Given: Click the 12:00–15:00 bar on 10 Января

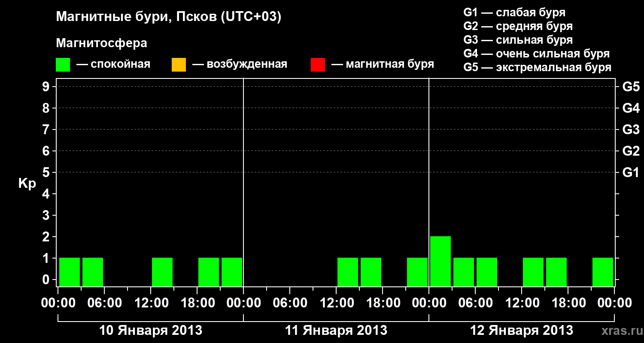Looking at the screenshot, I should point(162,272).
